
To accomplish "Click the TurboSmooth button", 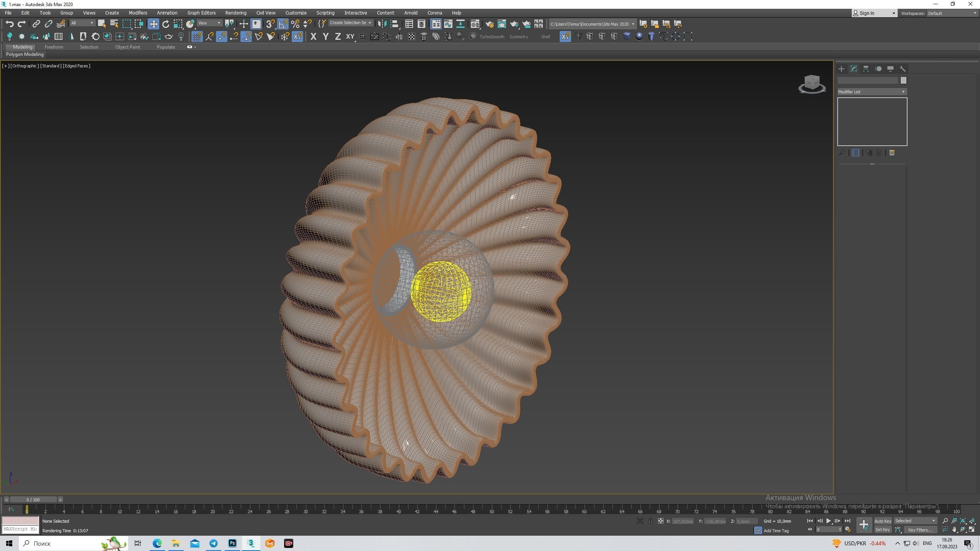I will click(492, 37).
